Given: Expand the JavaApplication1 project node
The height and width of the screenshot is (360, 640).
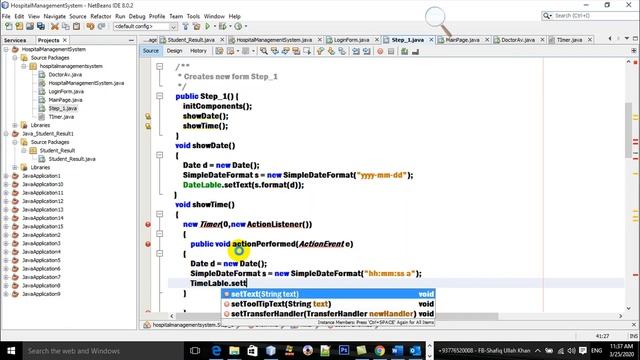Looking at the screenshot, I should (x=6, y=176).
